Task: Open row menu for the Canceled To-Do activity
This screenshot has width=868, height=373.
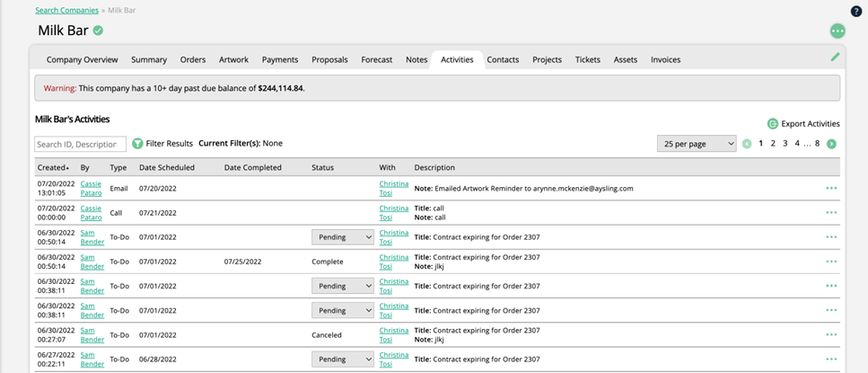Action: click(x=831, y=334)
